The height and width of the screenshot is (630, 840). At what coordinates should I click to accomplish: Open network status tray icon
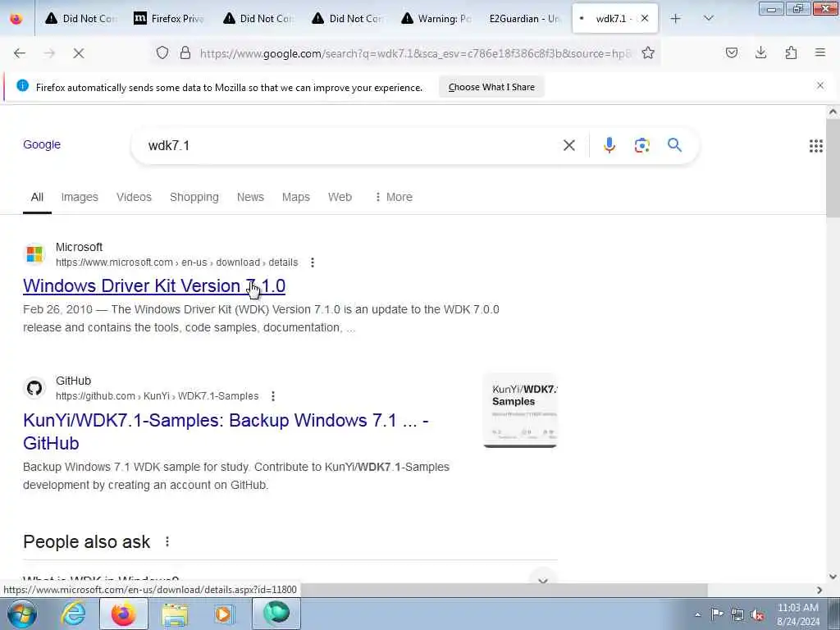click(x=737, y=614)
